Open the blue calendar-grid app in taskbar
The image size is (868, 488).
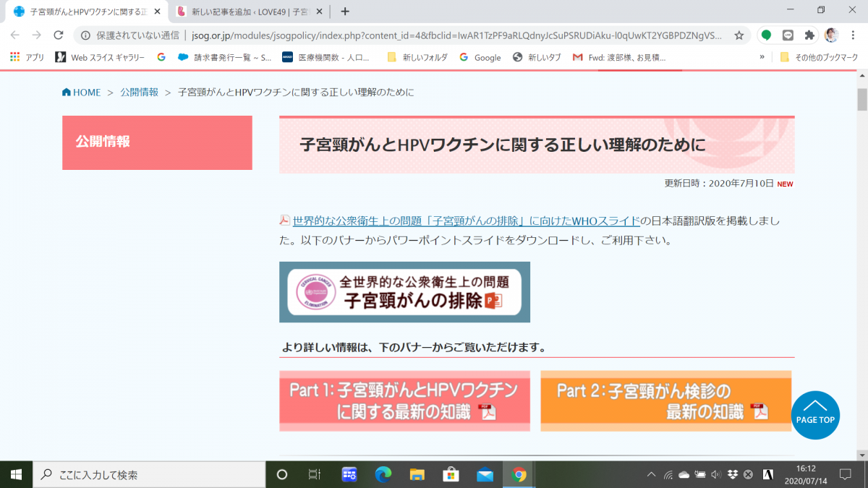coord(349,474)
